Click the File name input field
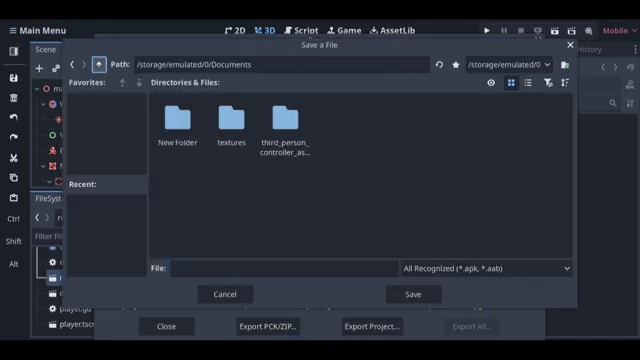Image resolution: width=640 pixels, height=360 pixels. click(284, 269)
